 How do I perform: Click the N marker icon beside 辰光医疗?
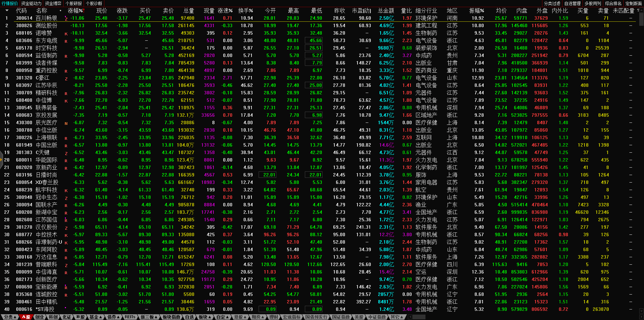click(x=66, y=123)
